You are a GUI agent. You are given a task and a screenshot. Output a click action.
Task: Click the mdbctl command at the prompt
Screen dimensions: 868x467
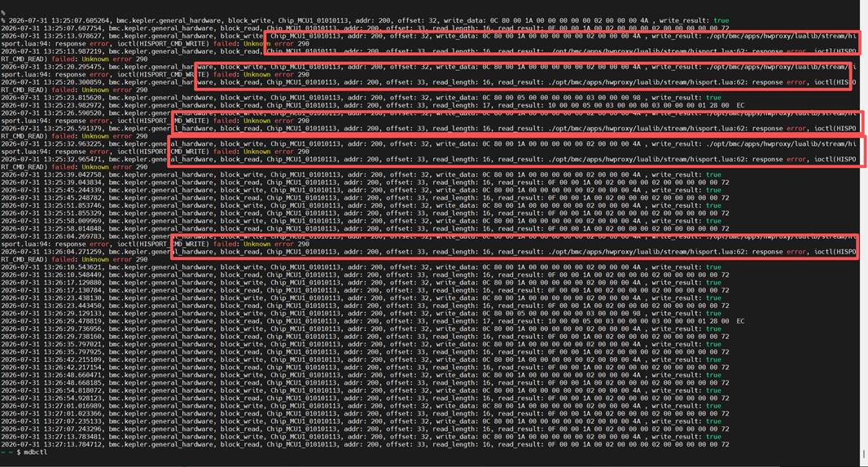point(36,453)
